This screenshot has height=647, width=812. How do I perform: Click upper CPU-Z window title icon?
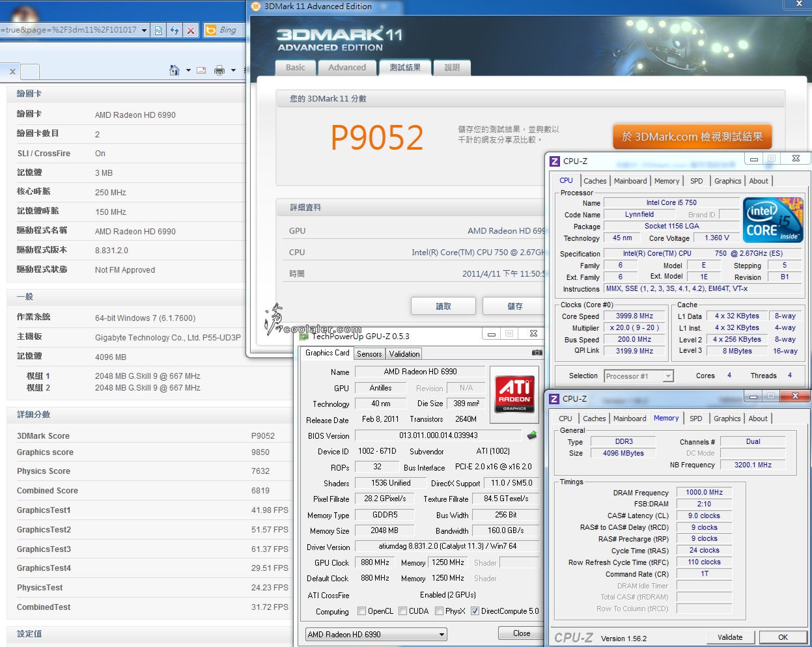(x=555, y=161)
